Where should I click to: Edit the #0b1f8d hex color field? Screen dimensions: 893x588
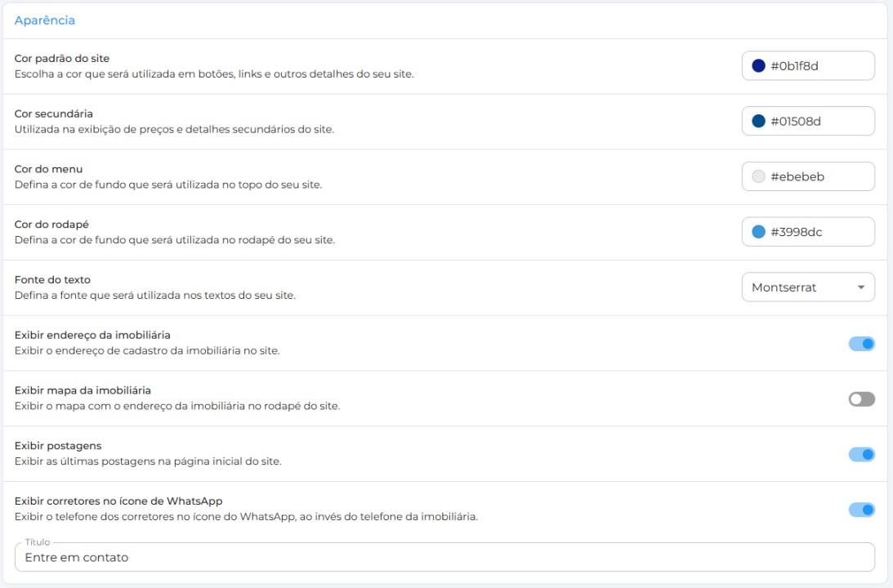tap(808, 66)
